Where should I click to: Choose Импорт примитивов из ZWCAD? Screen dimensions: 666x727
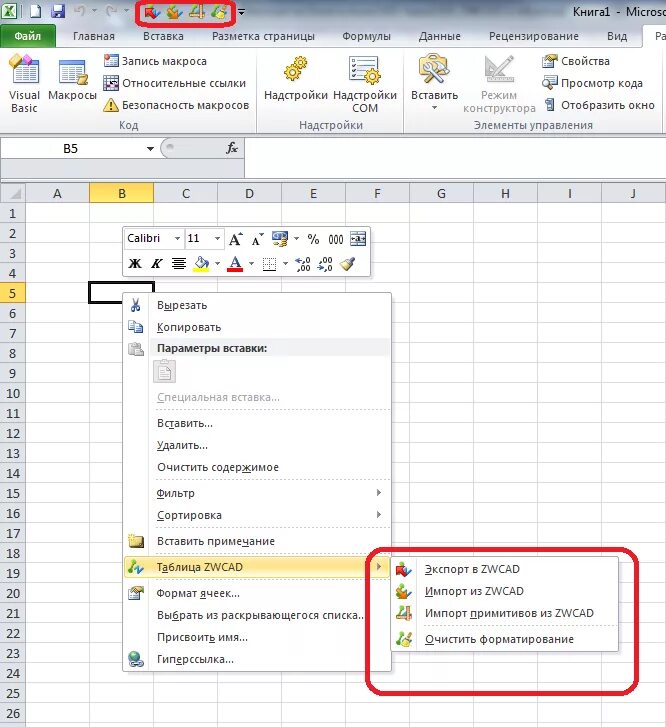coord(505,613)
